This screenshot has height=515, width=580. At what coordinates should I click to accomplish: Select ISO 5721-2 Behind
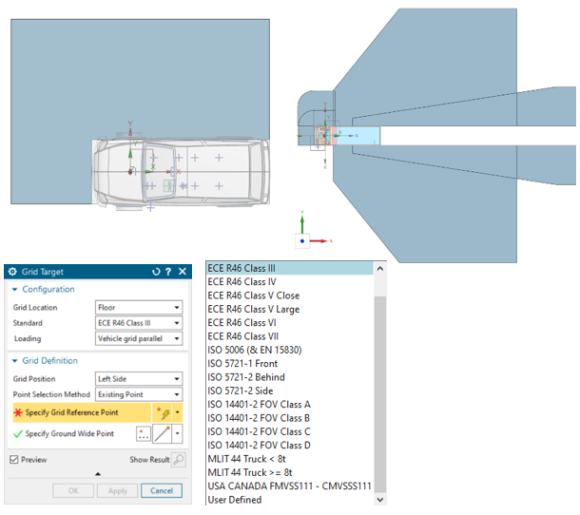coord(290,377)
